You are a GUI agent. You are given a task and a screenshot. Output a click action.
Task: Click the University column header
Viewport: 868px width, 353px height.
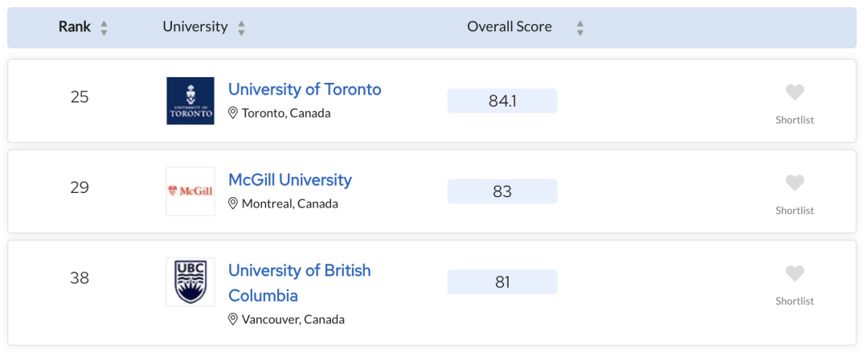point(194,27)
